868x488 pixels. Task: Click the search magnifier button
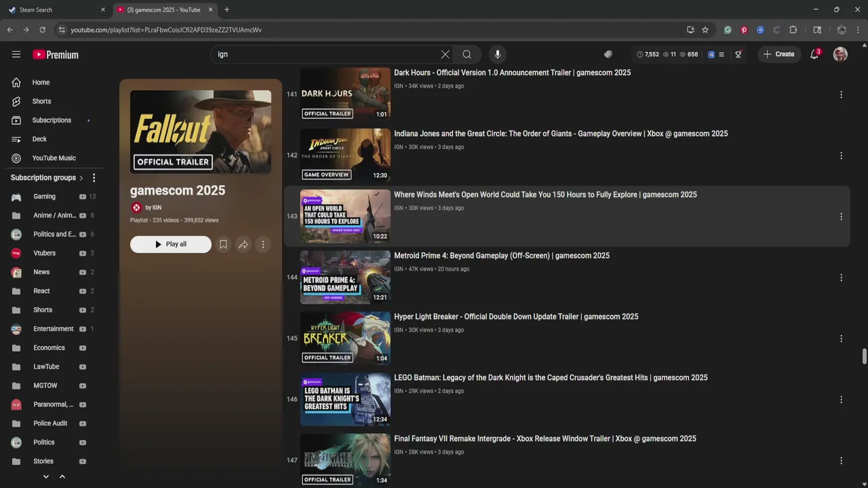click(467, 54)
